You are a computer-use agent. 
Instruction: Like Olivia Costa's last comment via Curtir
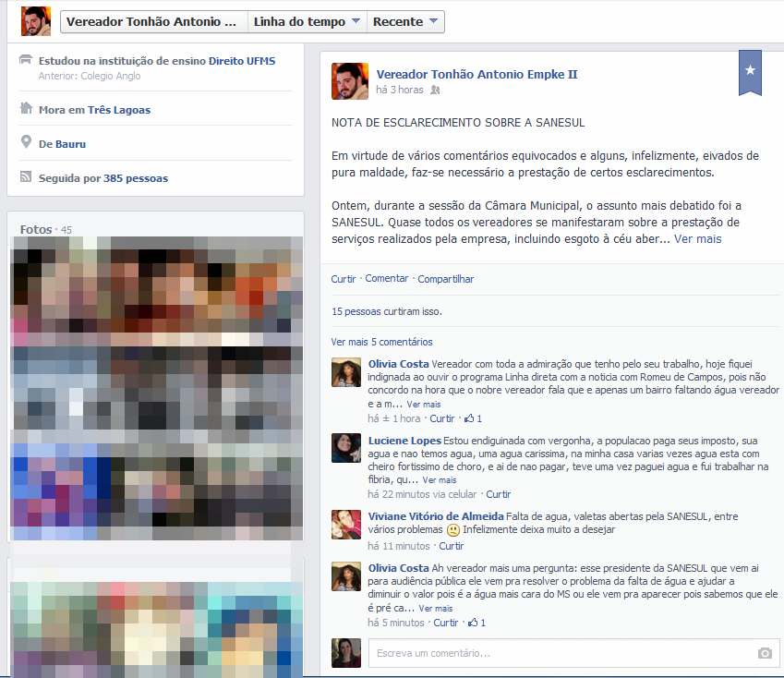coord(445,623)
